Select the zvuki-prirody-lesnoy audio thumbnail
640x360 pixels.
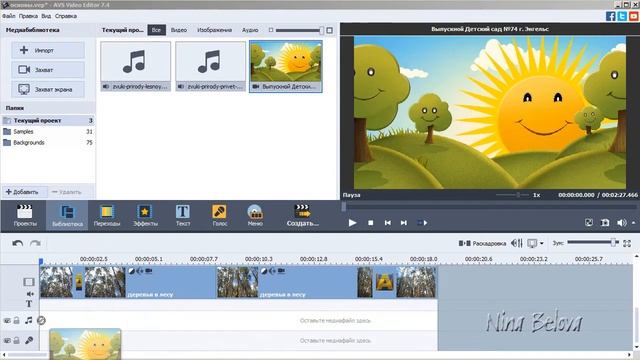point(136,66)
